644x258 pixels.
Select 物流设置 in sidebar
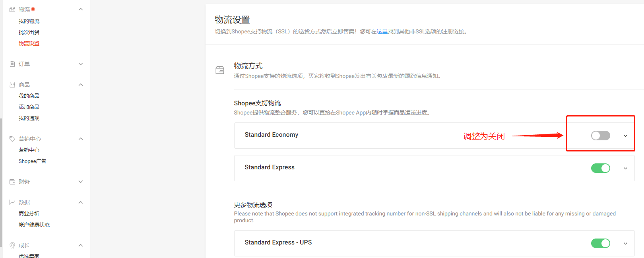tap(29, 43)
